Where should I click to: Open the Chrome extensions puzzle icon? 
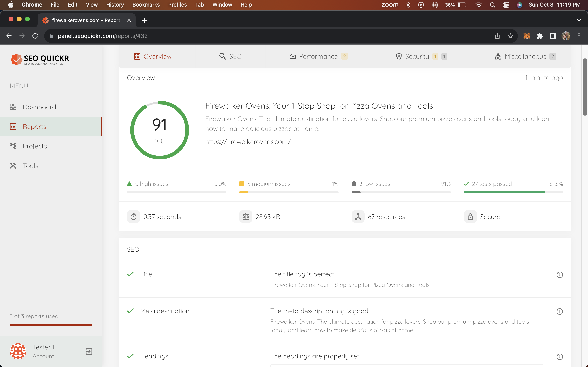click(x=540, y=36)
